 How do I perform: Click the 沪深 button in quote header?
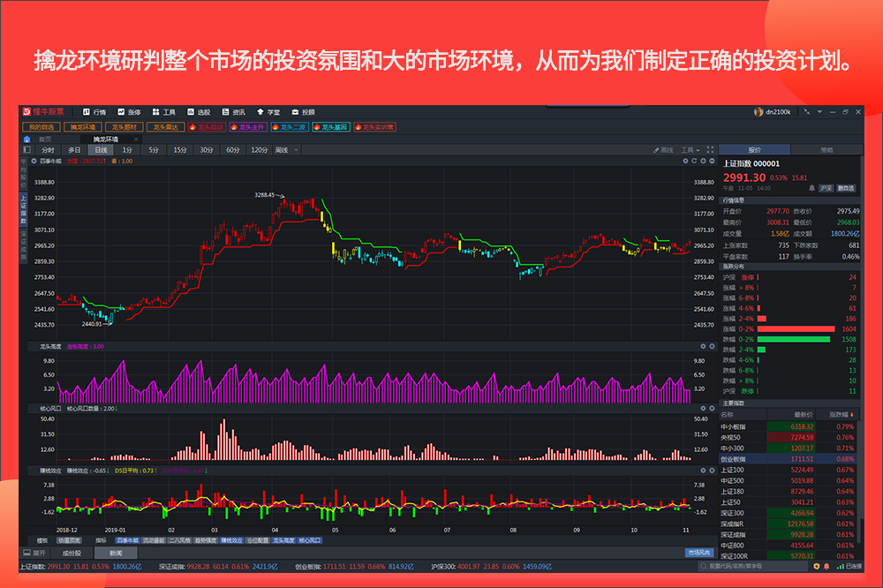click(x=826, y=188)
